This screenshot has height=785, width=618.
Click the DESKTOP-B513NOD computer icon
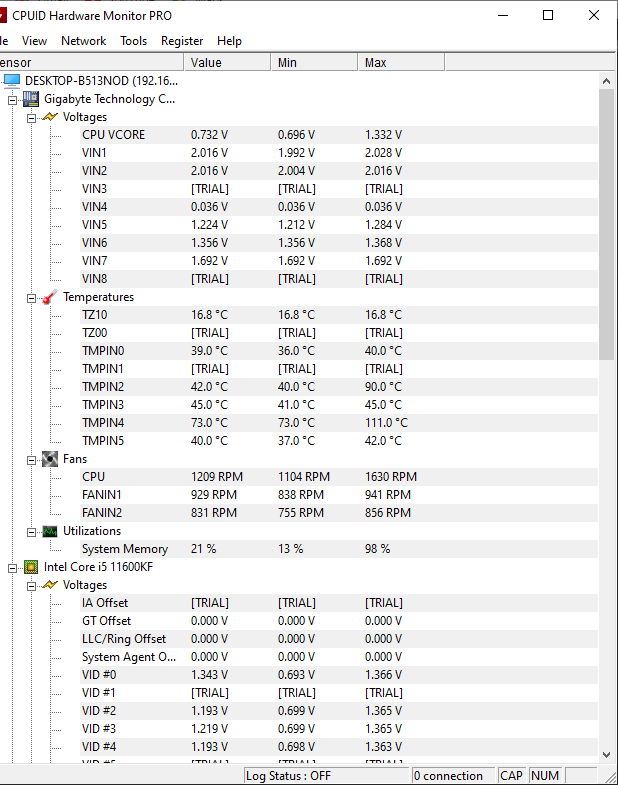12,81
